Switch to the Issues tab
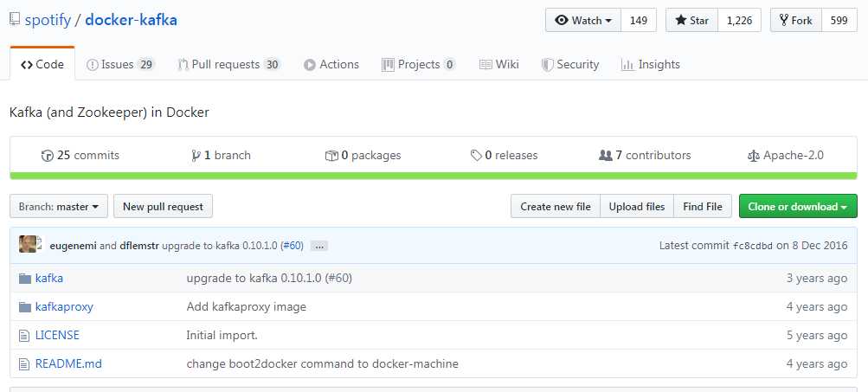 [120, 64]
